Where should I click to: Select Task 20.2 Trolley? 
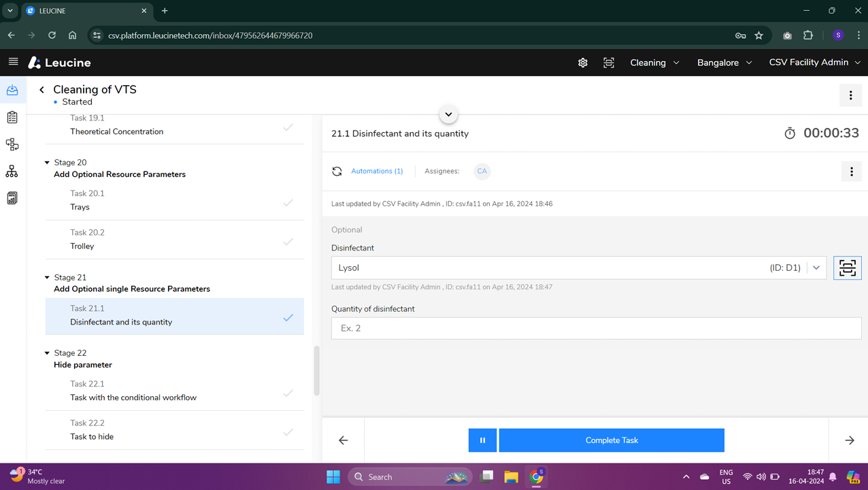175,240
